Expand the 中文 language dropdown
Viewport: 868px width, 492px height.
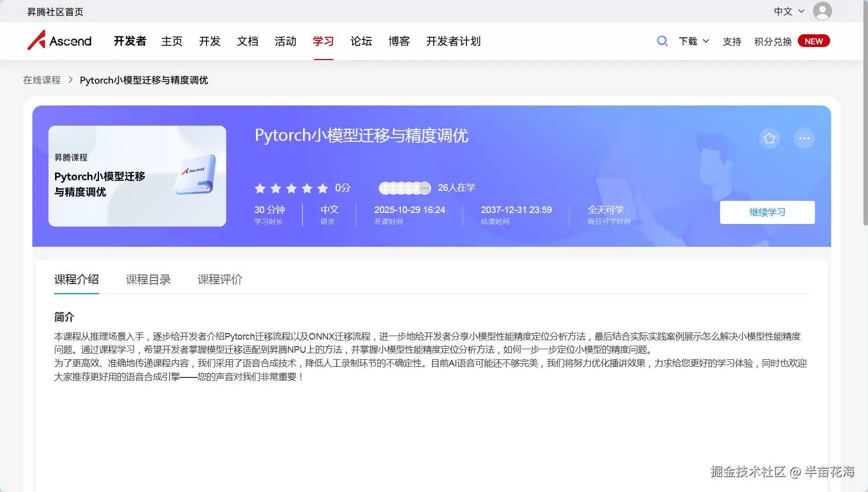point(789,11)
